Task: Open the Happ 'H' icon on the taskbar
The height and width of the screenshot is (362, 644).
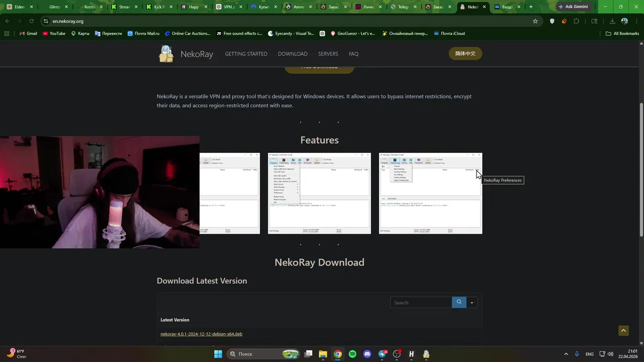Action: (x=412, y=354)
